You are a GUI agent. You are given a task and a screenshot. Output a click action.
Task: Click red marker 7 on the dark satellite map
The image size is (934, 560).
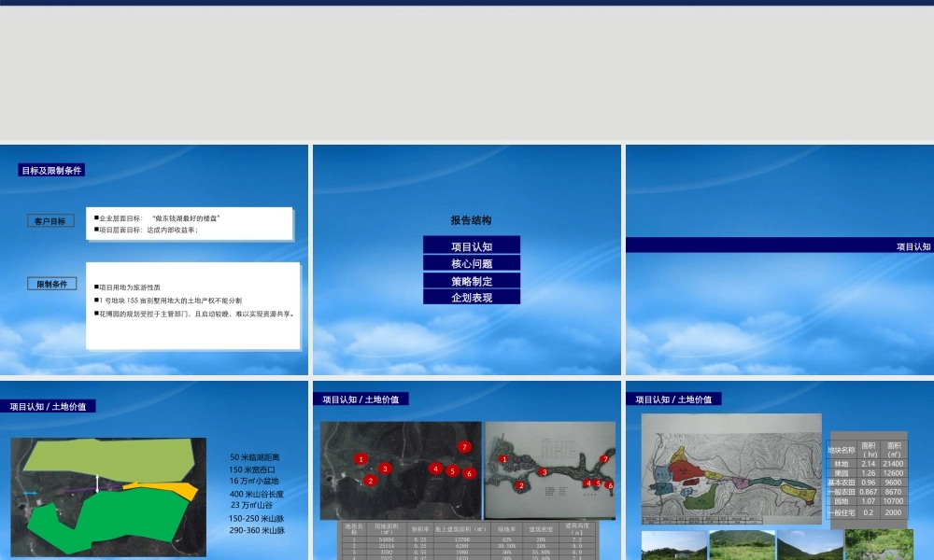coord(464,446)
